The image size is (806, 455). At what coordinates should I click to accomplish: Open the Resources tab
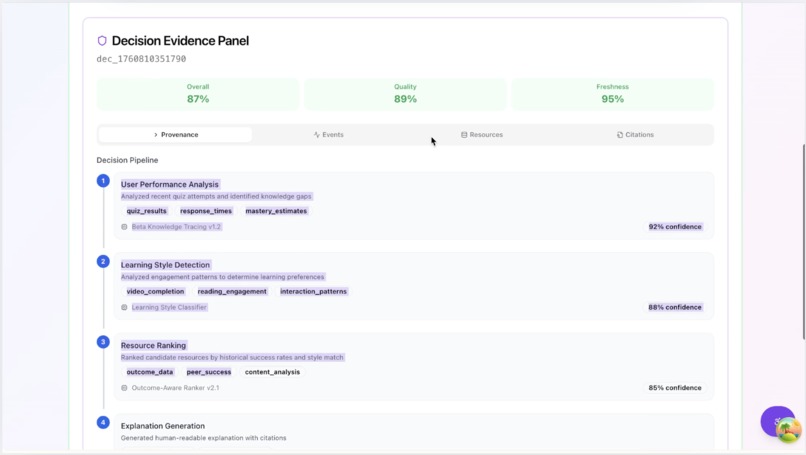pyautogui.click(x=482, y=135)
